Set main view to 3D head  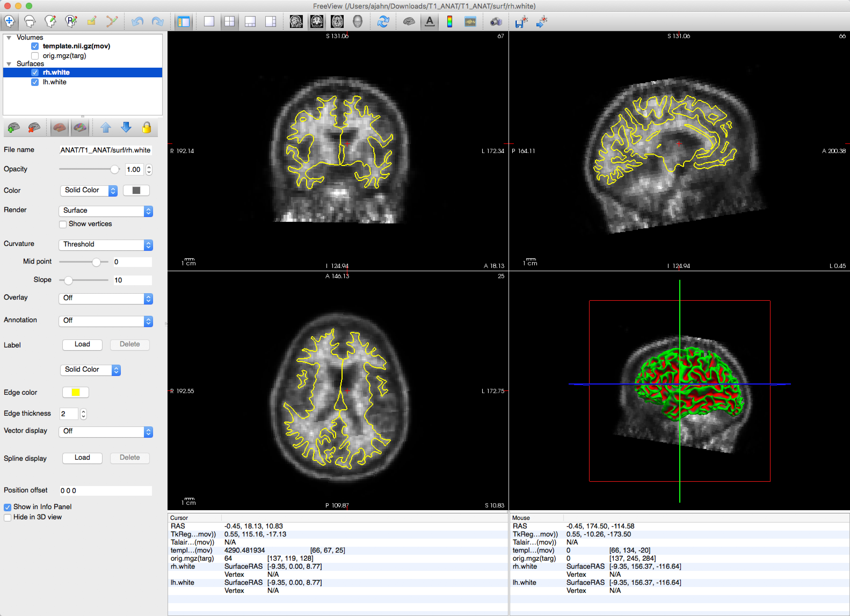(x=358, y=21)
